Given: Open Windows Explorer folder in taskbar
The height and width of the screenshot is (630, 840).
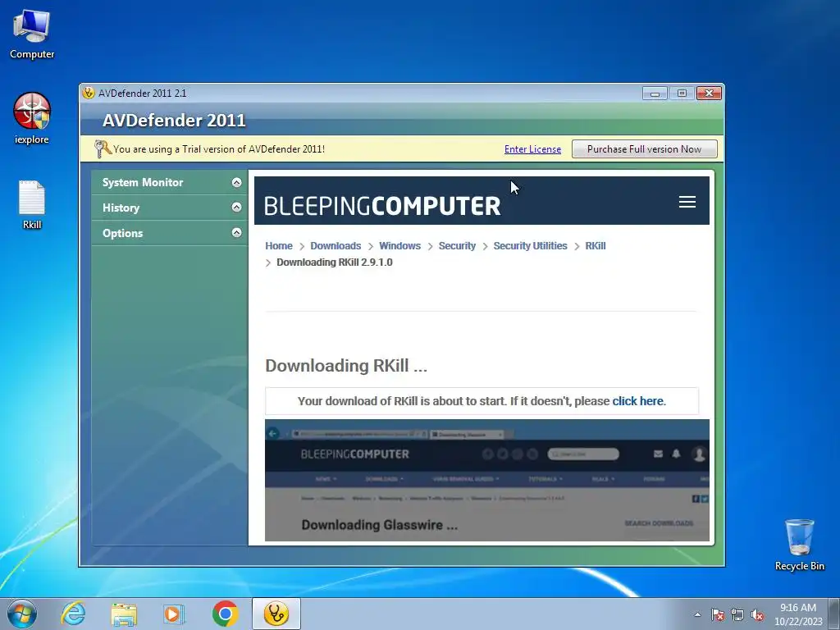Looking at the screenshot, I should [x=124, y=614].
